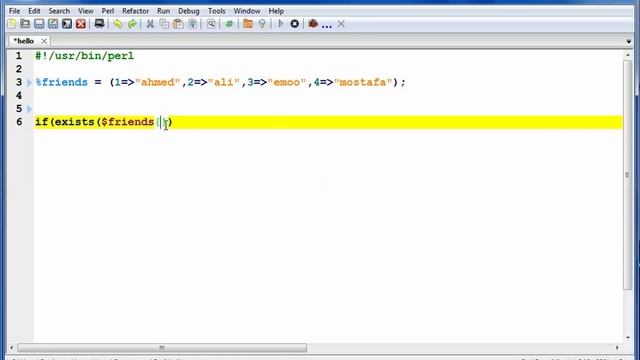Click line number 2 in the gutter
Viewport: 640px width, 360px height.
[19, 69]
